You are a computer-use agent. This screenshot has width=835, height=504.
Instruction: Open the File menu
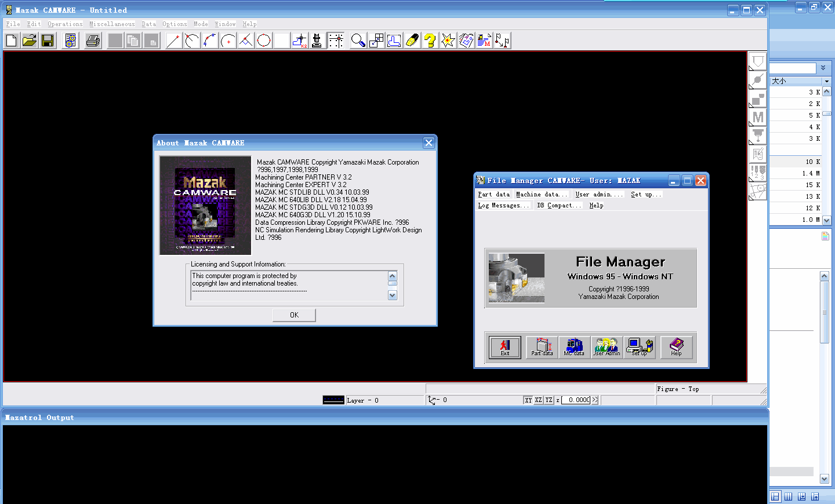pos(13,24)
